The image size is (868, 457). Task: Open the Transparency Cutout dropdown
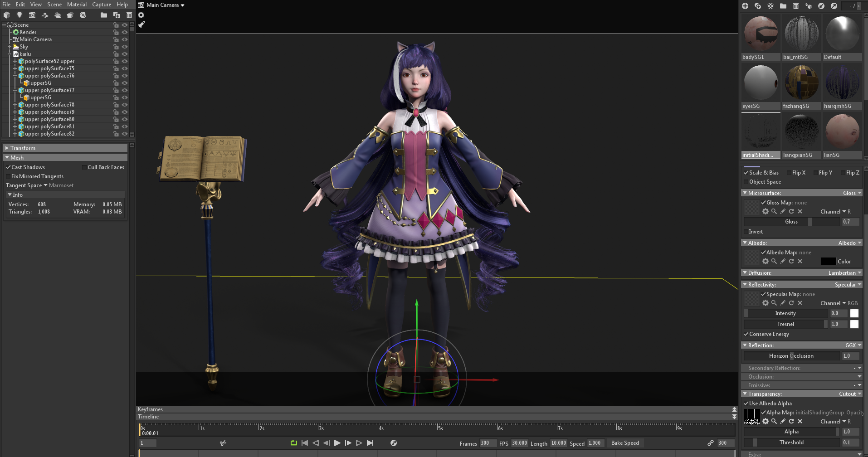coord(849,394)
